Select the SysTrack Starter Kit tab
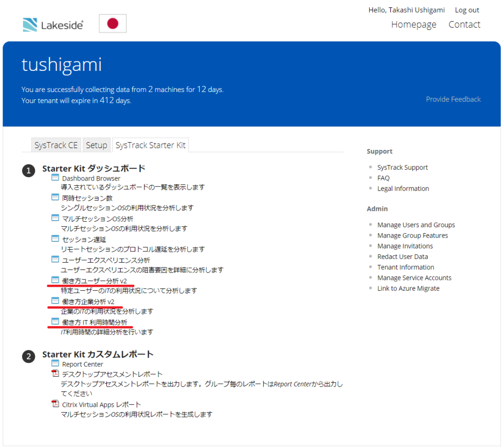Screen dimensions: 504x448 click(x=151, y=145)
